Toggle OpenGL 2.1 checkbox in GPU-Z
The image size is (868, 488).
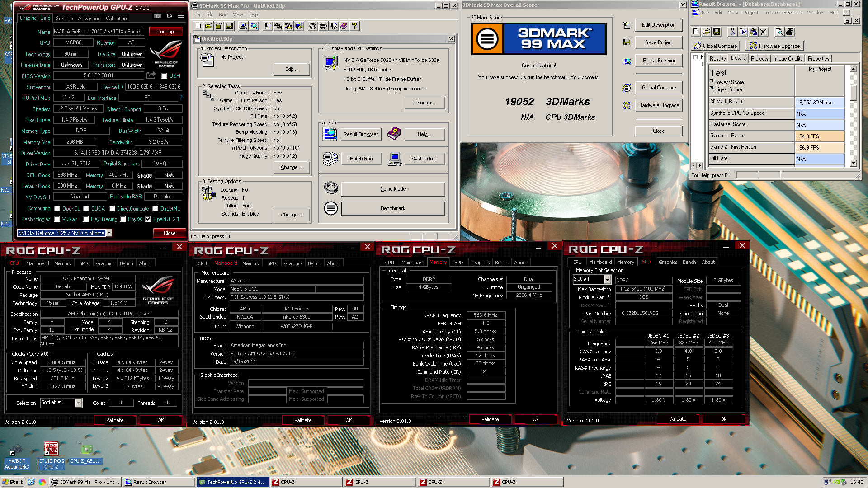[x=148, y=219]
